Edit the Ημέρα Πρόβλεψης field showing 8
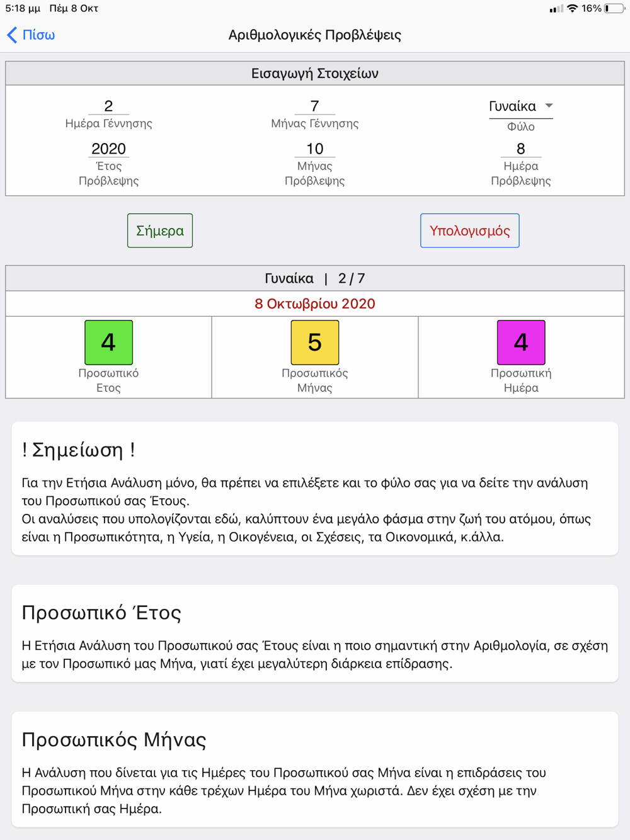 [521, 149]
